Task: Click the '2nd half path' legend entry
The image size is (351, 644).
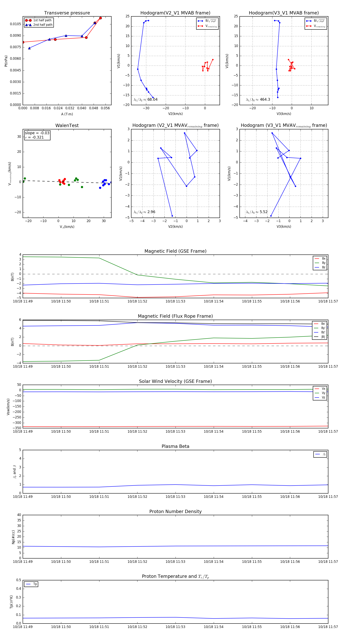Action: click(39, 25)
